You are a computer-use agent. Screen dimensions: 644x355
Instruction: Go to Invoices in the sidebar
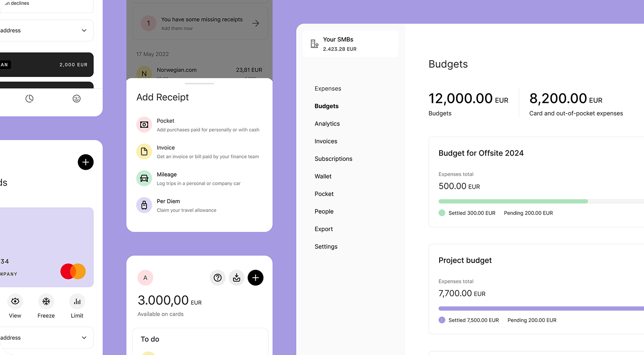[326, 141]
